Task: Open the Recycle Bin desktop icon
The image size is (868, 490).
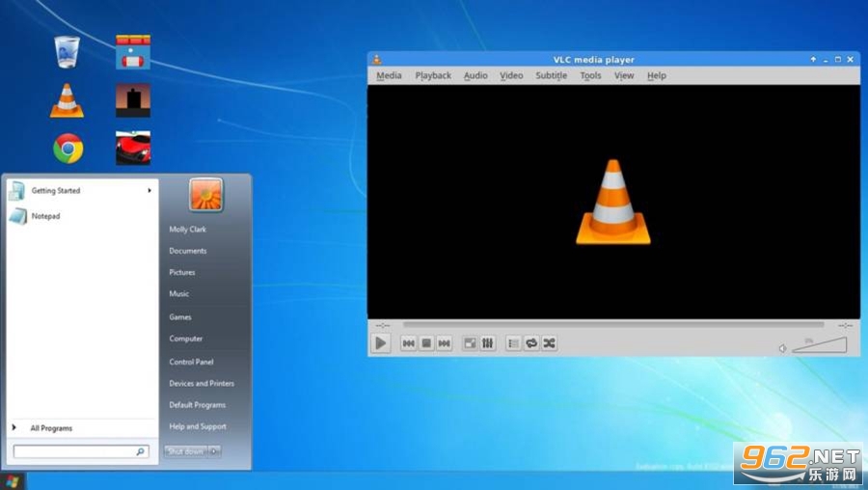Action: pos(67,52)
